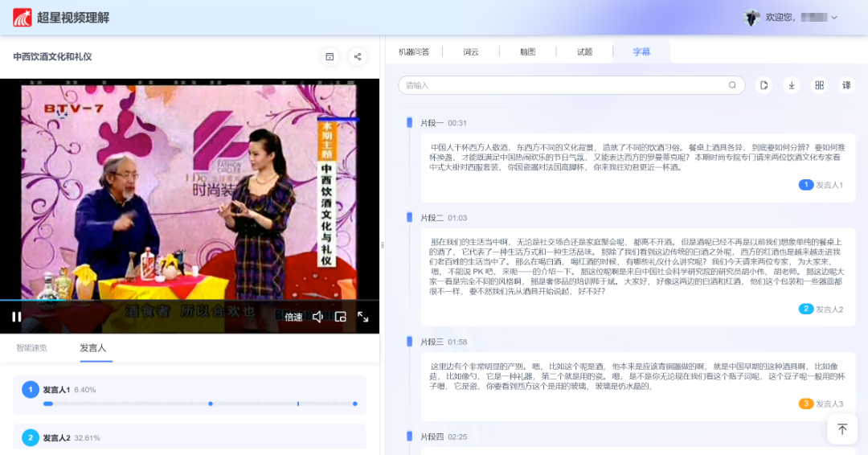Click the archive icon beside the video title

330,57
